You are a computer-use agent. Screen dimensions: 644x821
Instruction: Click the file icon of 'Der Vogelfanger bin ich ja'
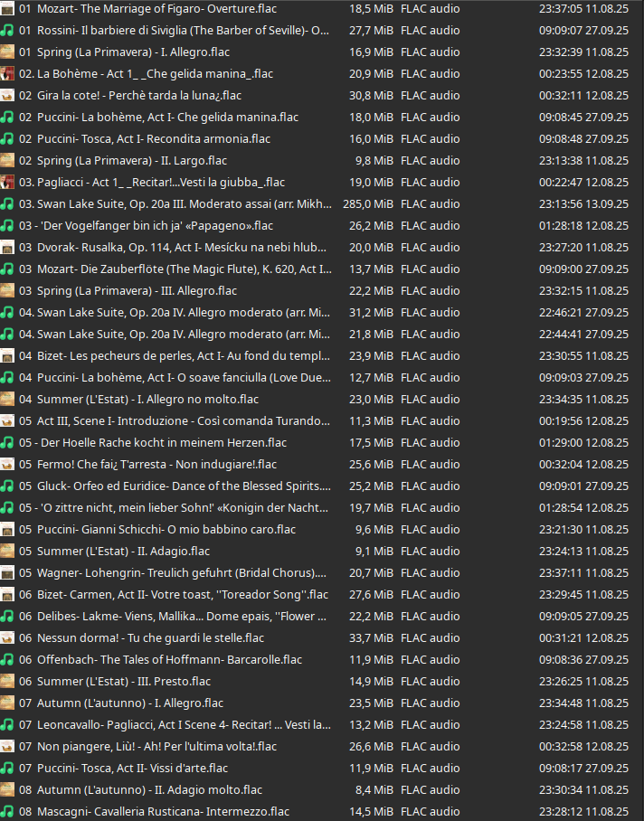[7, 225]
